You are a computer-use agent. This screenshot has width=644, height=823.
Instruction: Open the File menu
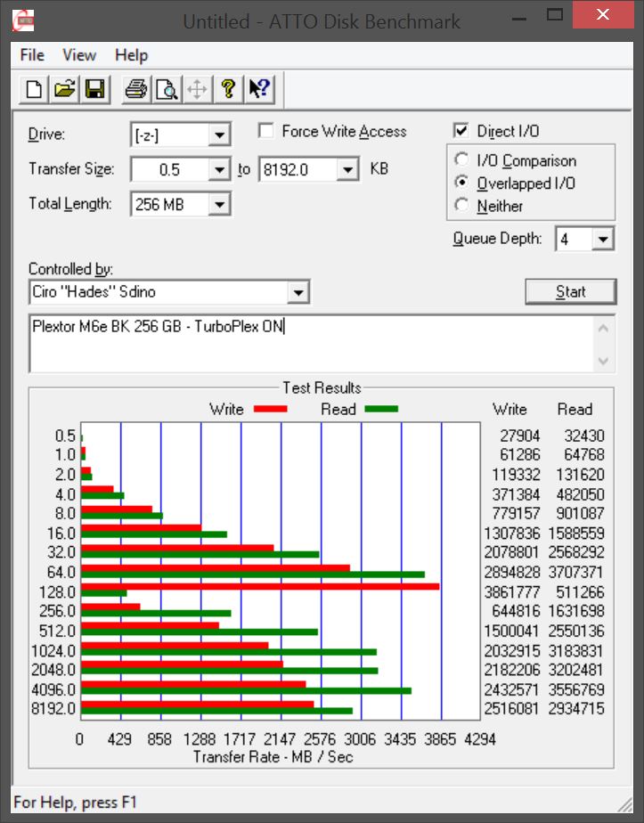(x=32, y=55)
